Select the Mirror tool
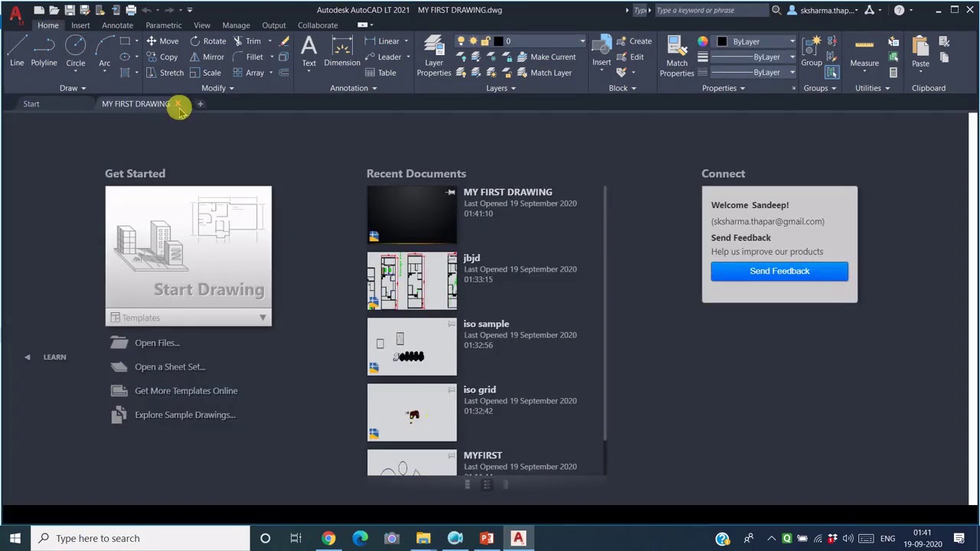 tap(206, 57)
